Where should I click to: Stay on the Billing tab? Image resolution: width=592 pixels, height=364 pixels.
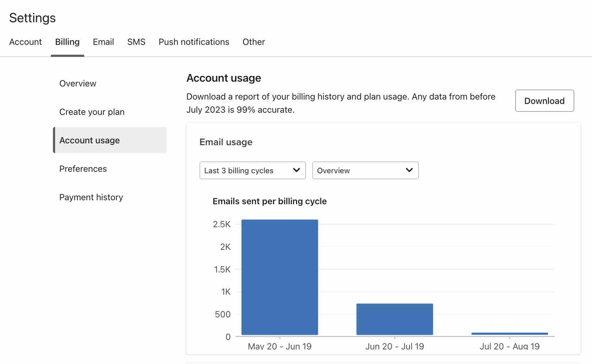[x=67, y=42]
